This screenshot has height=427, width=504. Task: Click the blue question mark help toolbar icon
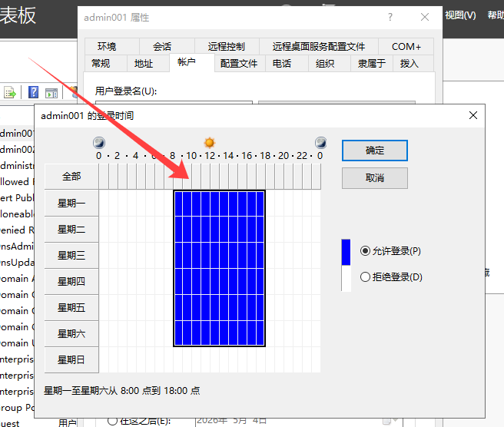tap(34, 93)
